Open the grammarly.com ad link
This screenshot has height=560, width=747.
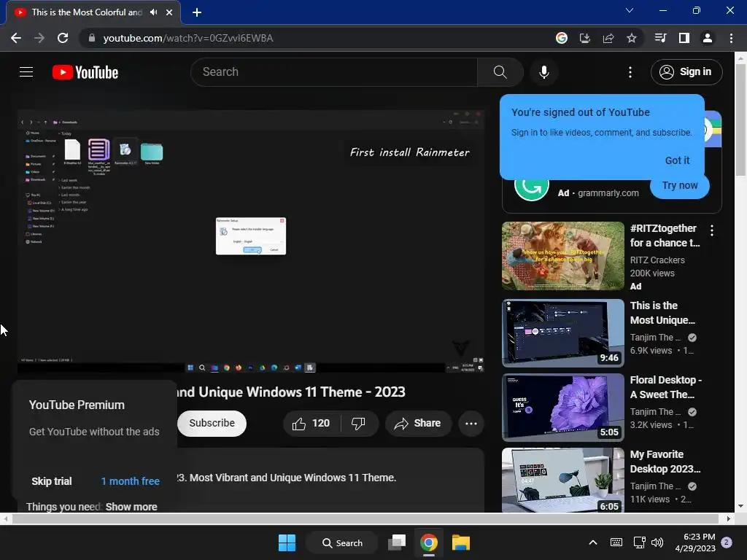coord(608,192)
